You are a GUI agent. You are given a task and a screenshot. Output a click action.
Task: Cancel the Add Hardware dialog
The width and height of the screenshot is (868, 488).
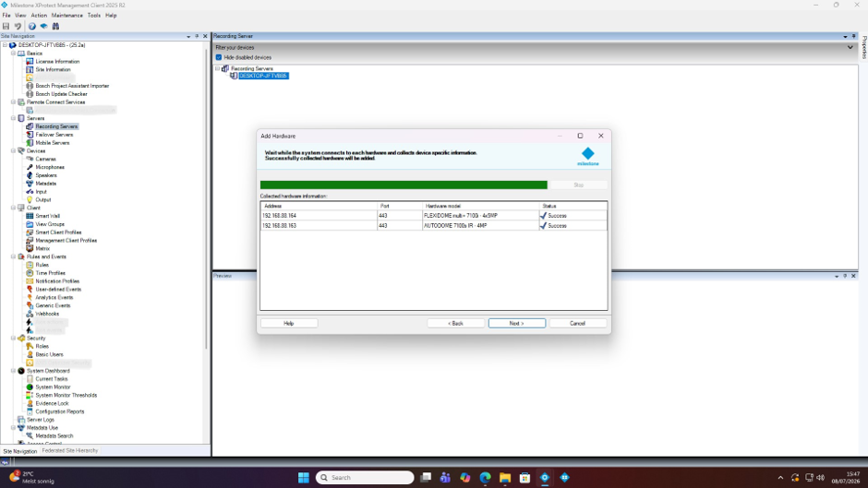coord(577,323)
